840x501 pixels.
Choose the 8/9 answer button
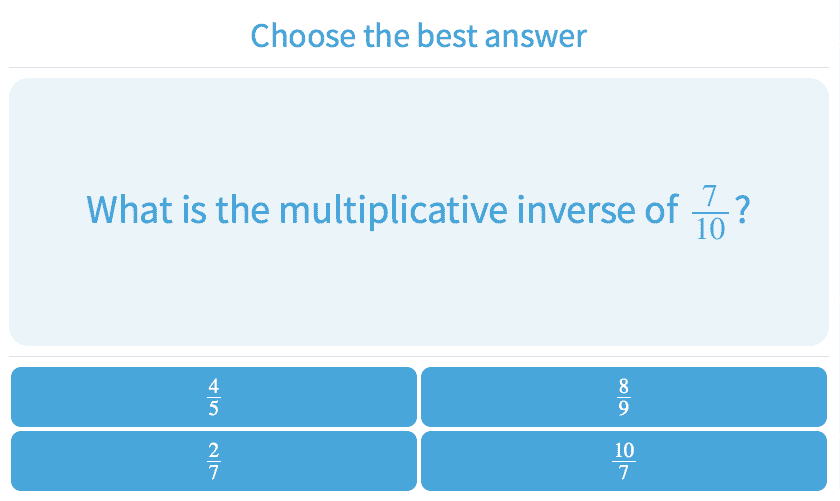tap(624, 397)
